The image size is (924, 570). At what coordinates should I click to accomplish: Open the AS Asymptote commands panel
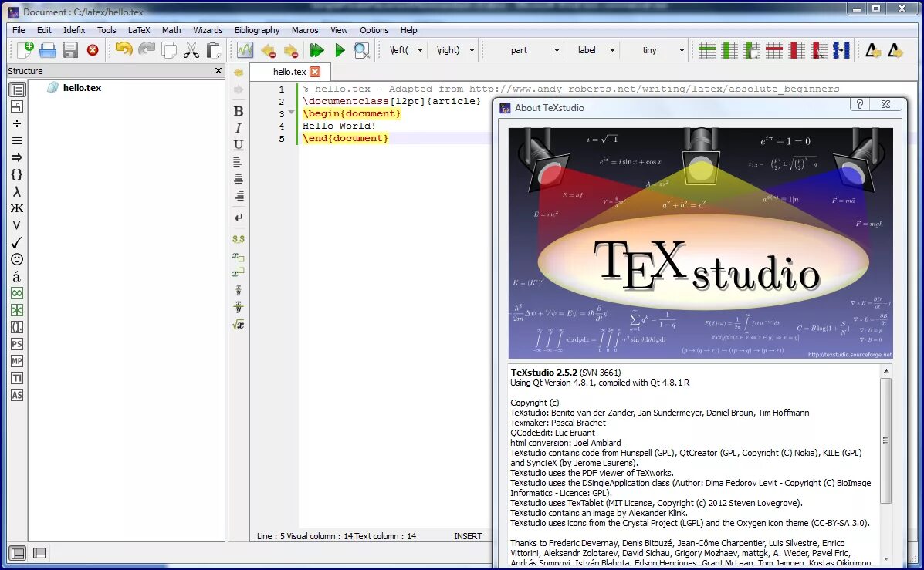coord(17,395)
